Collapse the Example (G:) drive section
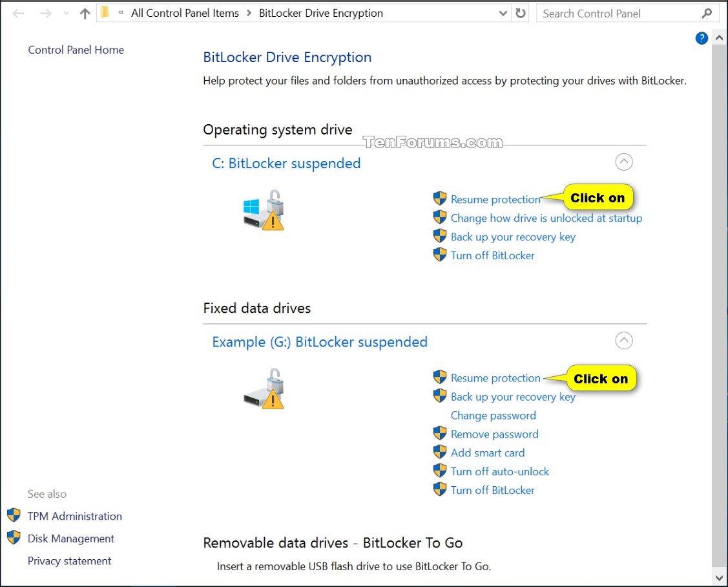The width and height of the screenshot is (728, 587). (x=623, y=340)
